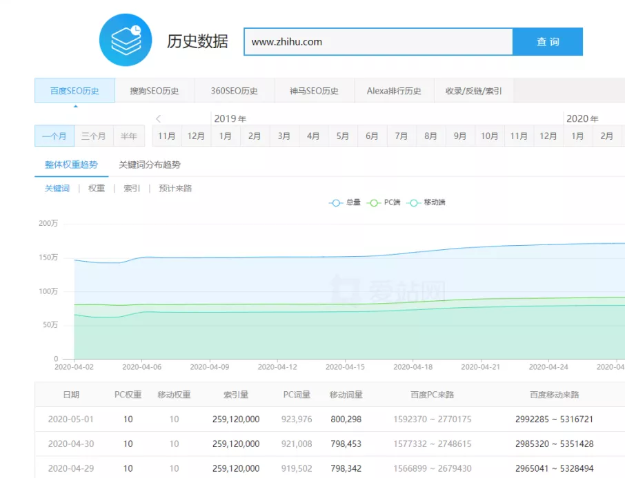Select 11月 before 2019 in month timeline

point(167,136)
